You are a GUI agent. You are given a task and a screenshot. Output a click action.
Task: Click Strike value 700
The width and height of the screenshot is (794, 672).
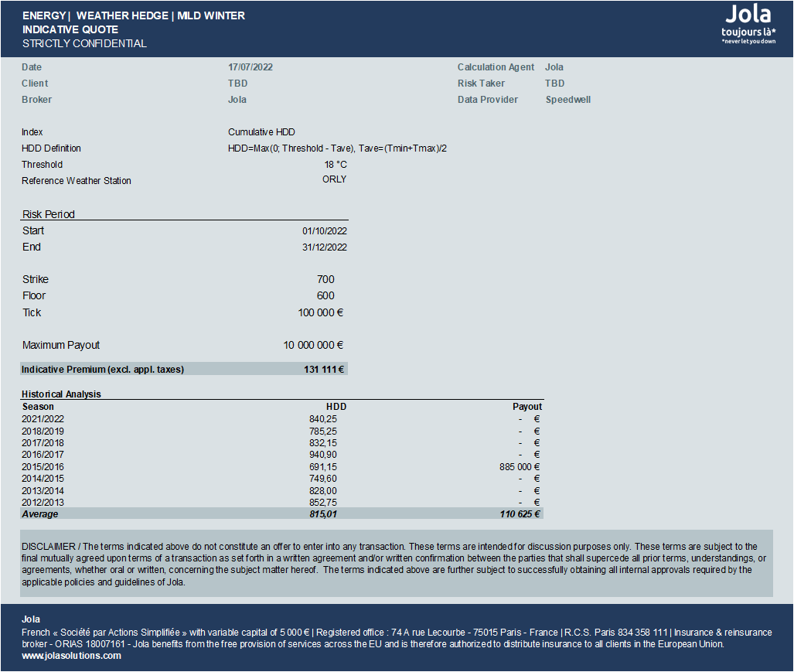[x=325, y=279]
